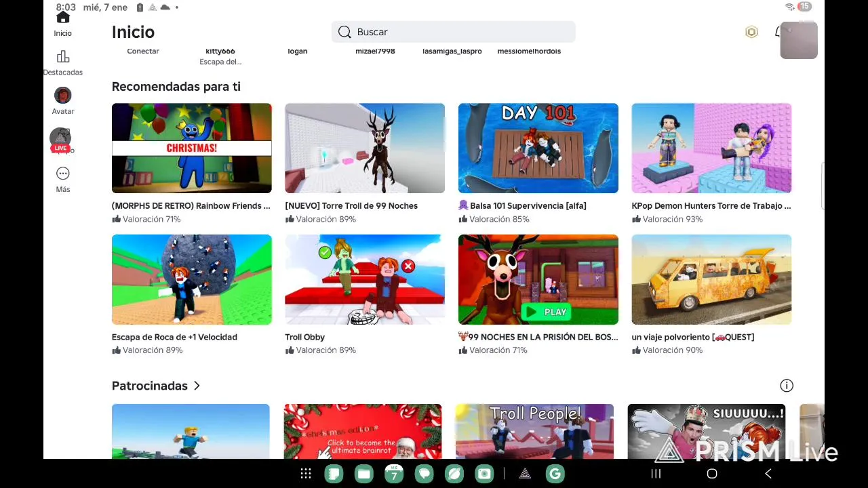This screenshot has height=488, width=868.
Task: Open friend mizael7998 profile
Action: click(375, 51)
